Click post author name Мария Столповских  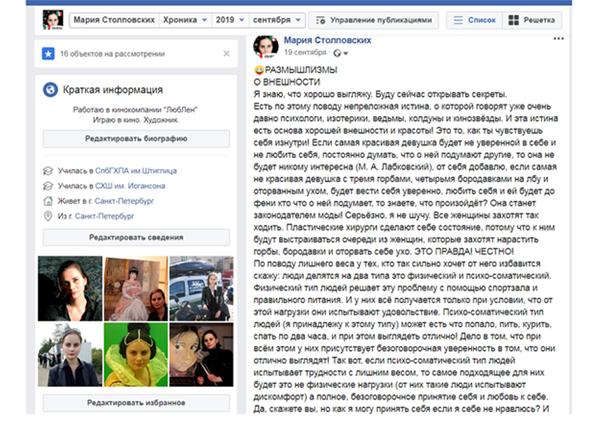point(327,40)
